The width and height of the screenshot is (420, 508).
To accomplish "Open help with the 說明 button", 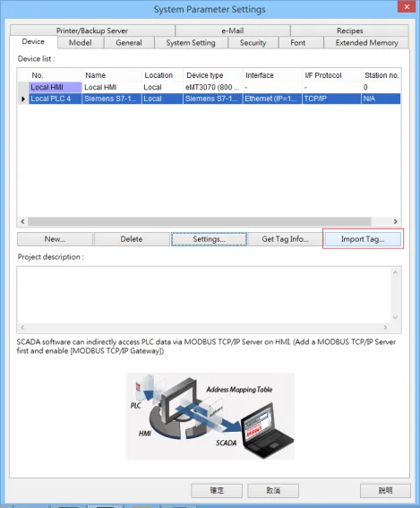I will 385,490.
